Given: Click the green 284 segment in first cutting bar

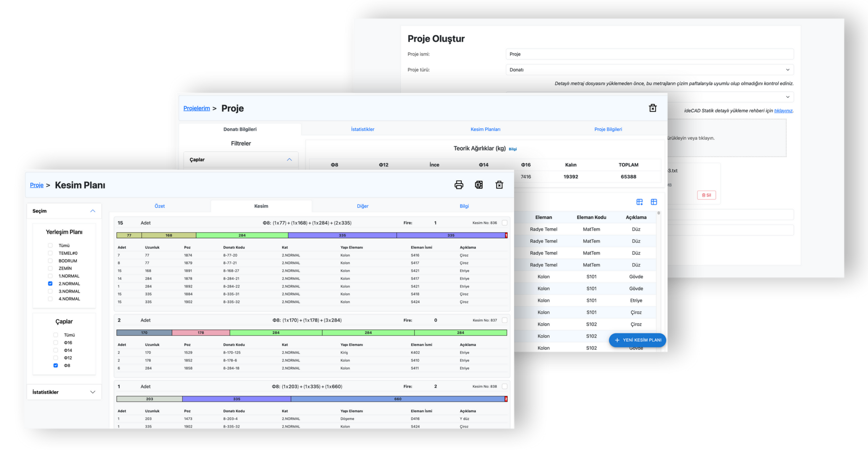Looking at the screenshot, I should coord(242,235).
